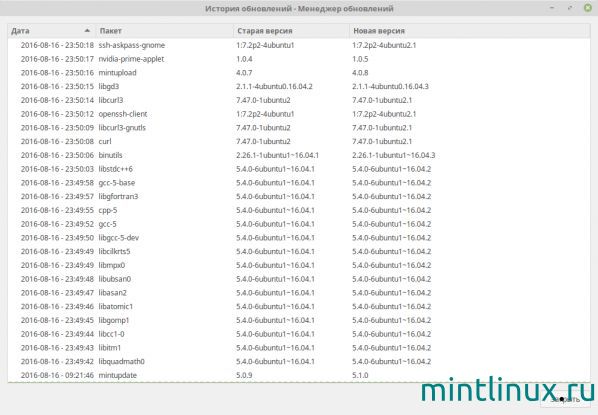Sort by Пакет column header
The height and width of the screenshot is (415, 598).
pos(164,31)
